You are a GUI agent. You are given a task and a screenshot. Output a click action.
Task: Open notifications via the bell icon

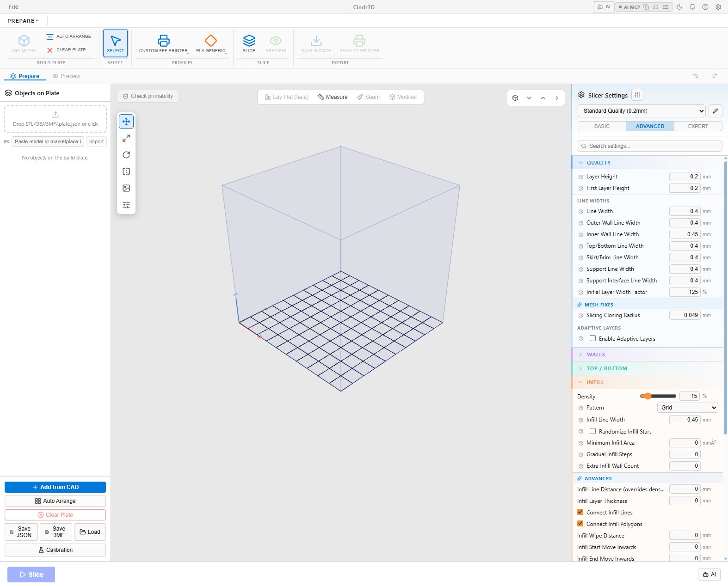click(692, 7)
